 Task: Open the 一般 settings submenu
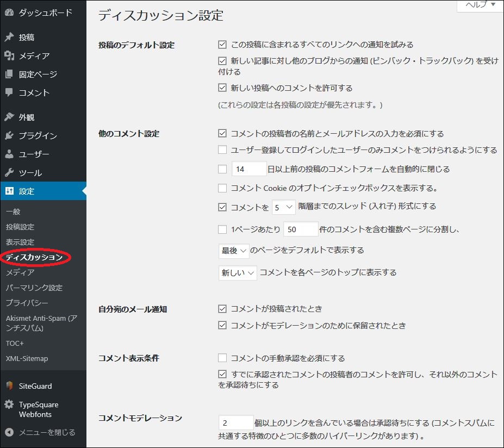pyautogui.click(x=13, y=211)
